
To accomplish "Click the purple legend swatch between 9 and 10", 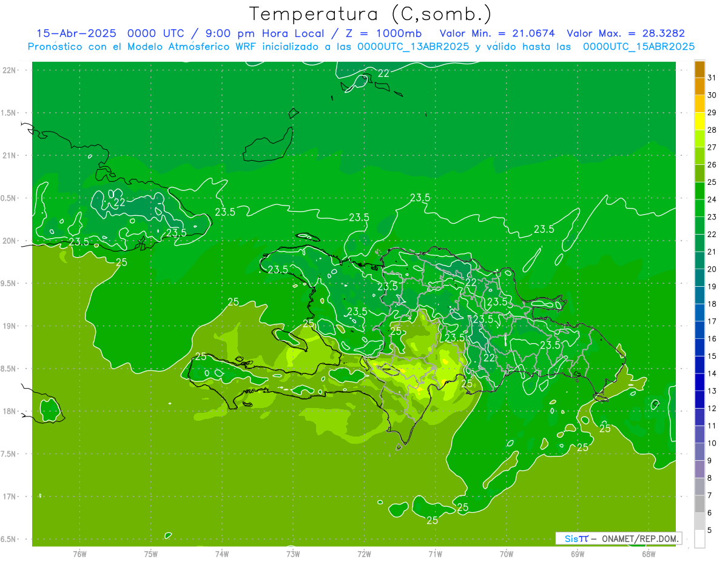I will click(699, 452).
